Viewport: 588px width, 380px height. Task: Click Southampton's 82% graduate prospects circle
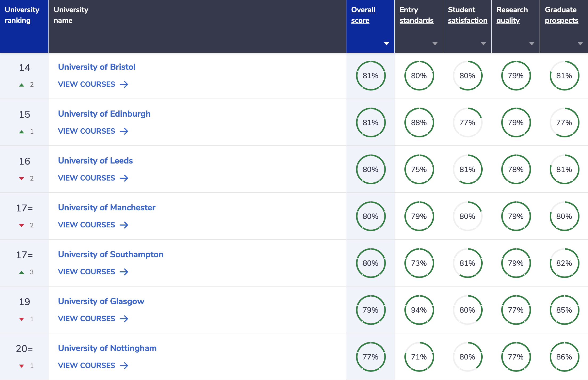click(x=564, y=263)
